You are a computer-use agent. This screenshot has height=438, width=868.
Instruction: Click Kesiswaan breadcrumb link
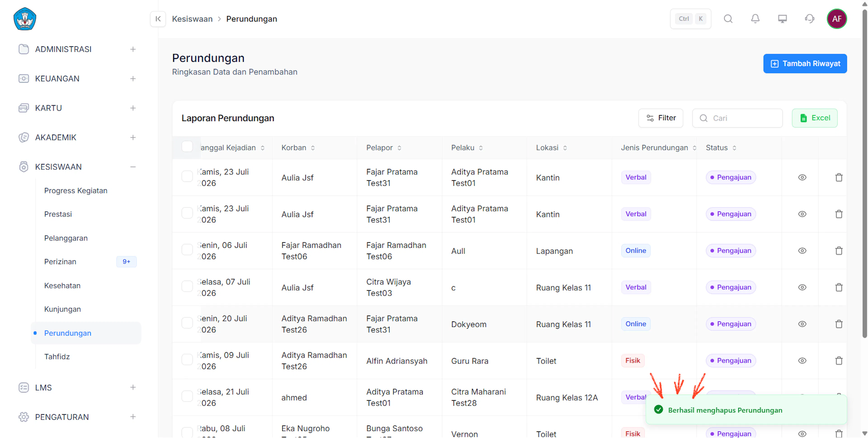coord(192,19)
